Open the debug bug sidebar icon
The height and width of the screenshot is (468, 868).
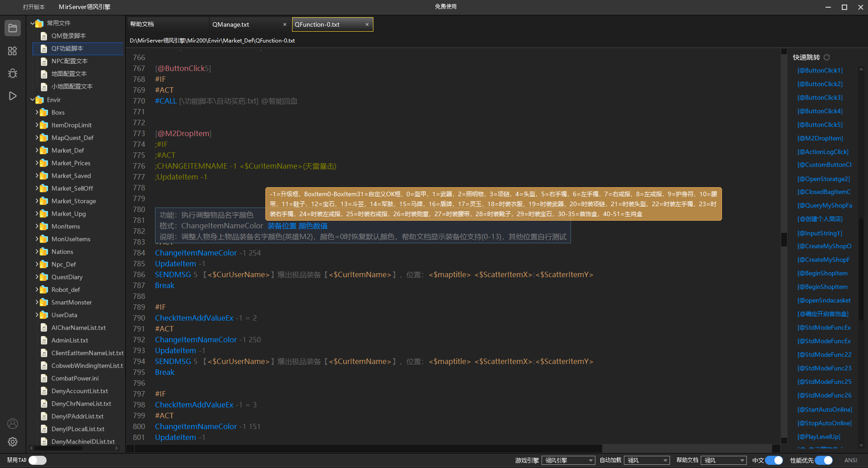click(13, 73)
